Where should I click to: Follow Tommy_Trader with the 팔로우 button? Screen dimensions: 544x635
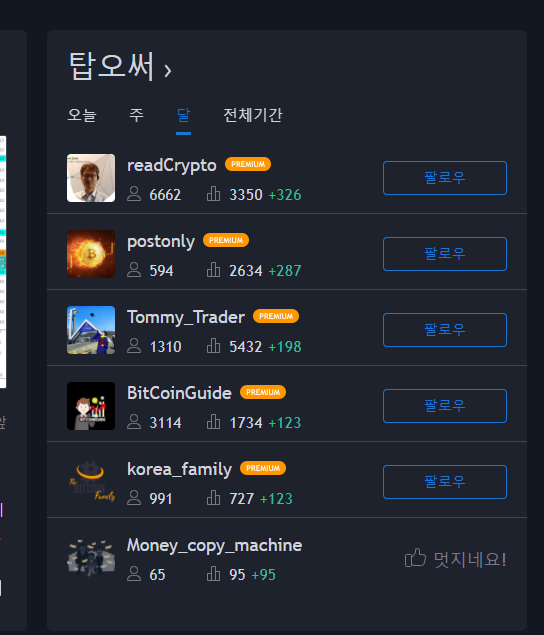pos(445,330)
